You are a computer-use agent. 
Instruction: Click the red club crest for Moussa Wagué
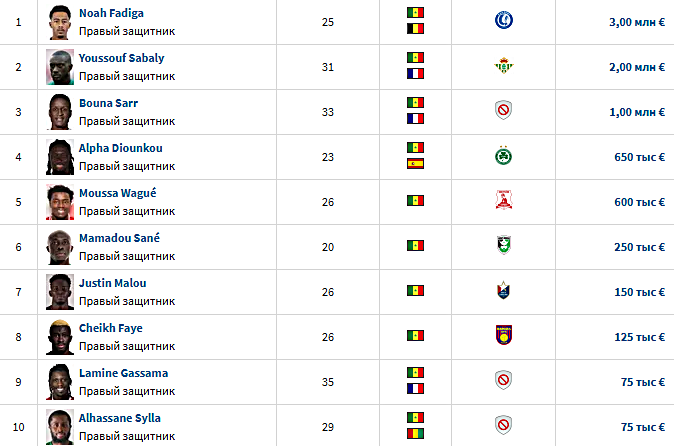tap(503, 200)
